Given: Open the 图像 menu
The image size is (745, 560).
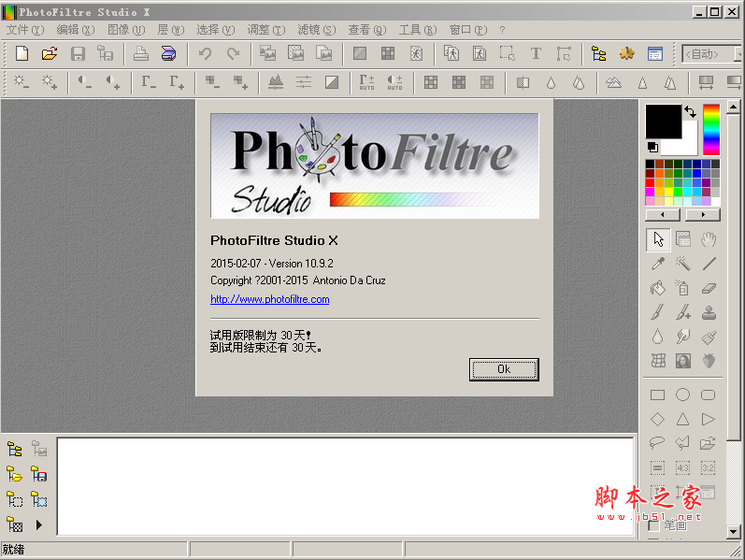Looking at the screenshot, I should click(126, 30).
